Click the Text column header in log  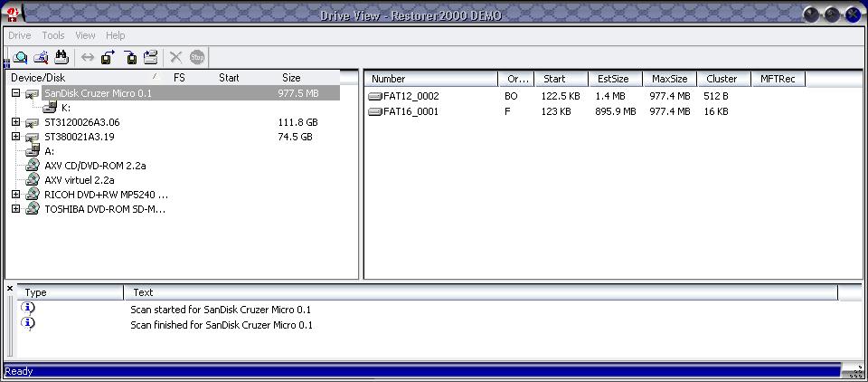[481, 292]
